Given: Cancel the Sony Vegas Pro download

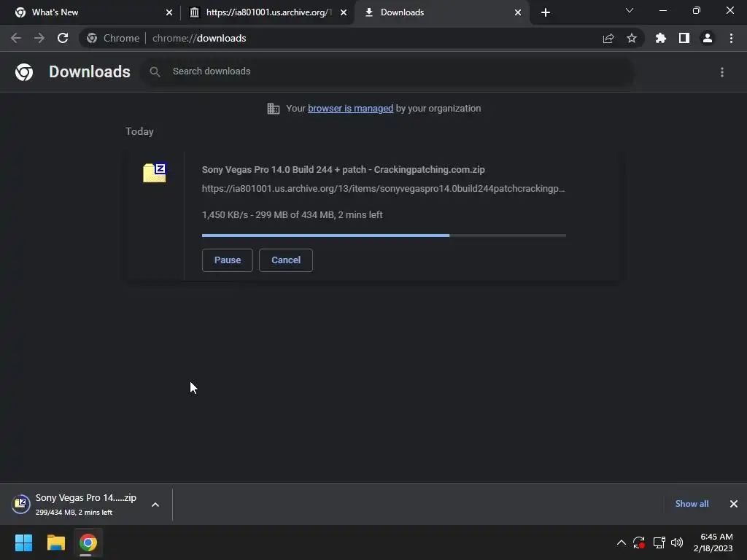Looking at the screenshot, I should pyautogui.click(x=286, y=260).
